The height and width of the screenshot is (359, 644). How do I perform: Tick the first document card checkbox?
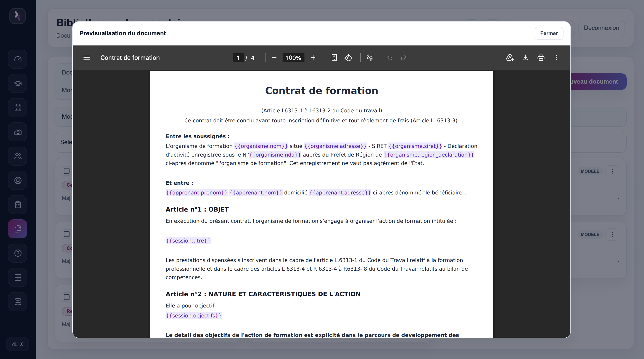tap(66, 171)
